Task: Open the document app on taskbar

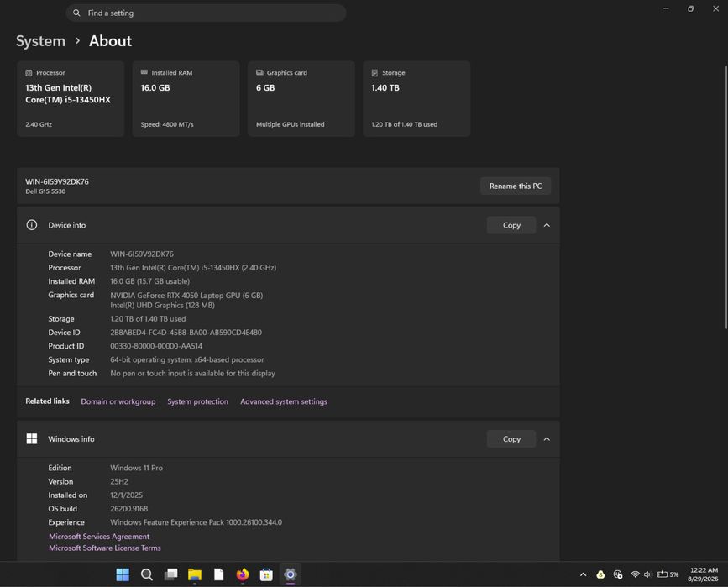Action: pyautogui.click(x=218, y=574)
